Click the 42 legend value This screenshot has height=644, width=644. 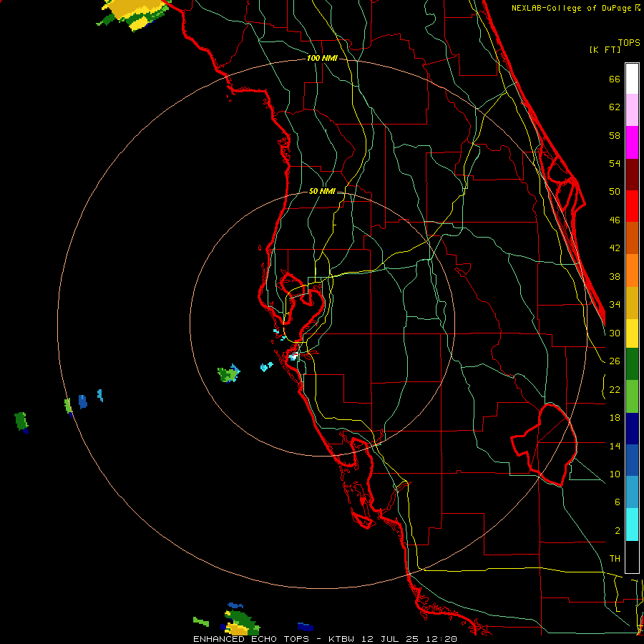pos(615,248)
